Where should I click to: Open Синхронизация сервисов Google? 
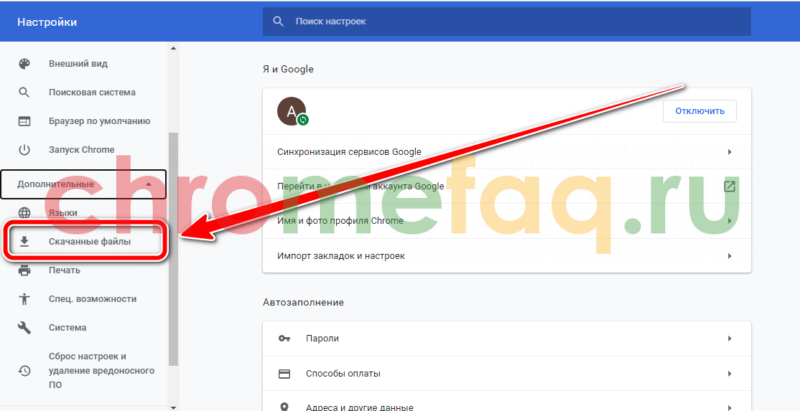[x=507, y=152]
